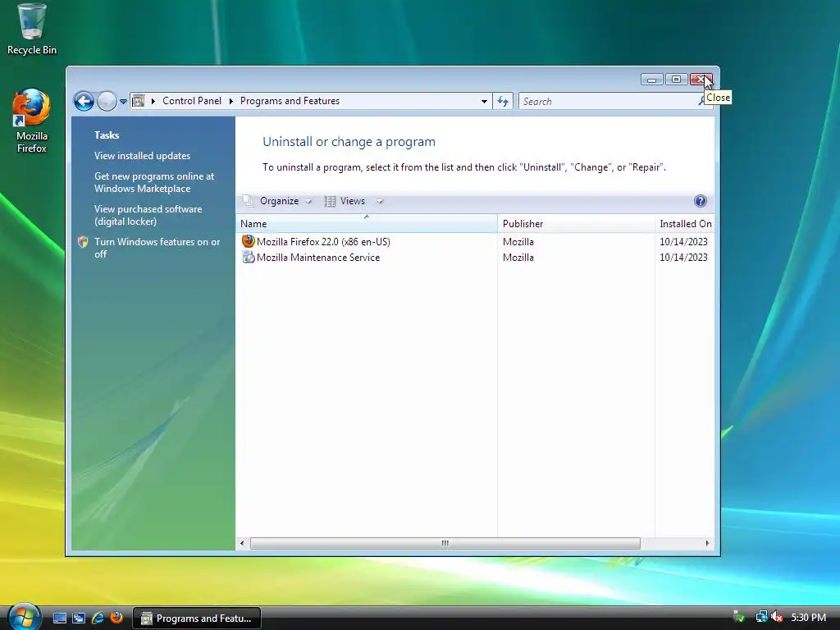Focus the Search input field
Image resolution: width=840 pixels, height=630 pixels.
[x=608, y=101]
